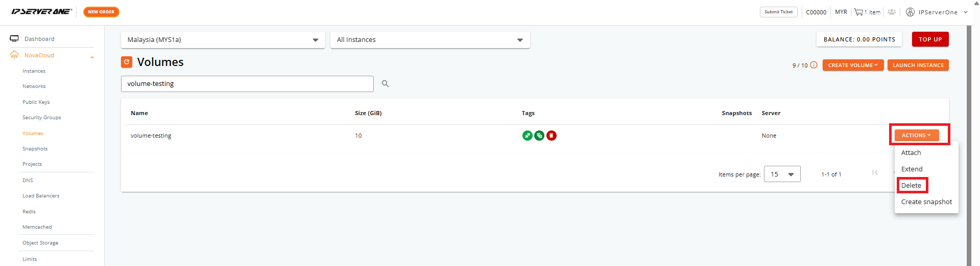Select Extend from the Actions menu
Screen dimensions: 980x266
pyautogui.click(x=912, y=169)
